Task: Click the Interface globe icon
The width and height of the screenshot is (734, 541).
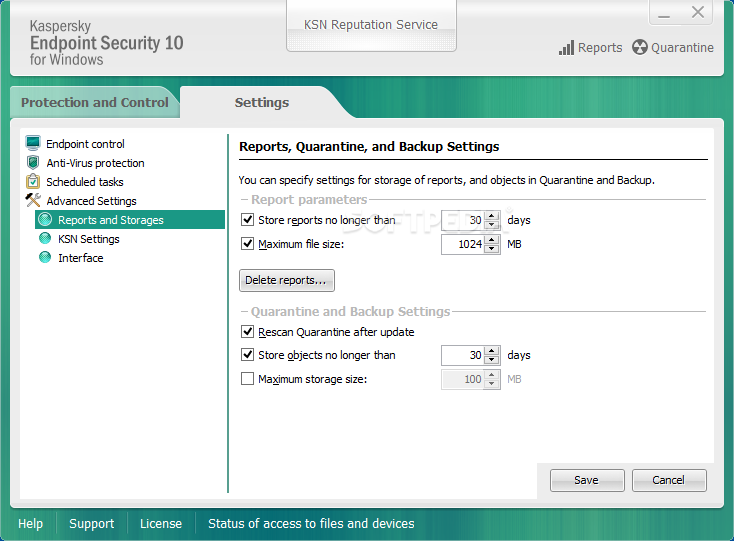Action: coord(45,257)
